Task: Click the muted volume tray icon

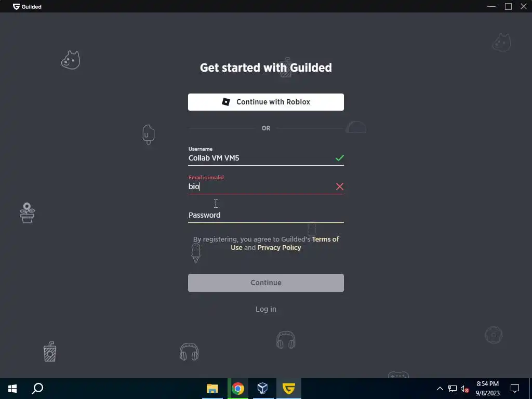Action: click(465, 389)
